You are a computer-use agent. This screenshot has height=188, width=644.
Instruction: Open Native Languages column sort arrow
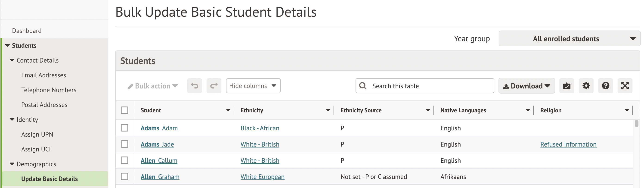pos(528,110)
